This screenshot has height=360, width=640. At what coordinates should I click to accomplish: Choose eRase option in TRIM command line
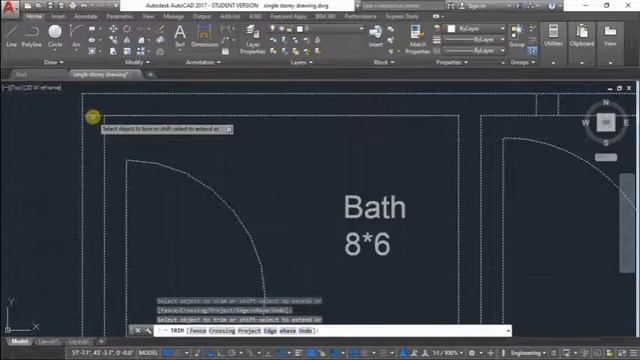(x=287, y=331)
